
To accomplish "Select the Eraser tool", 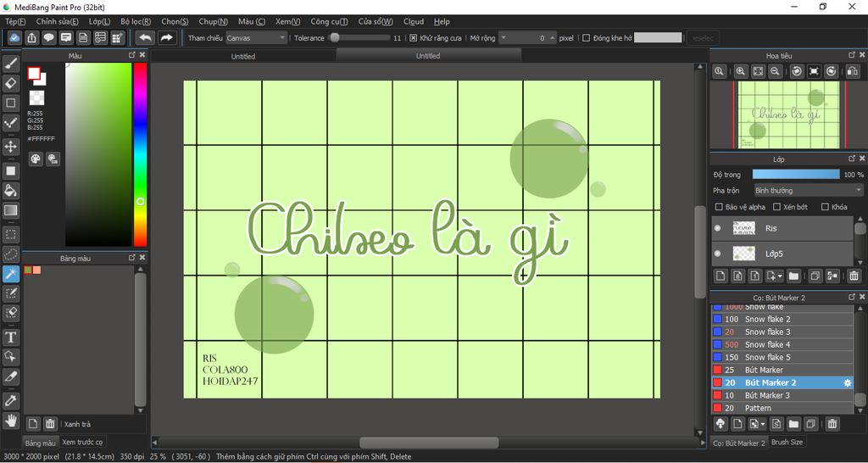I will click(10, 84).
